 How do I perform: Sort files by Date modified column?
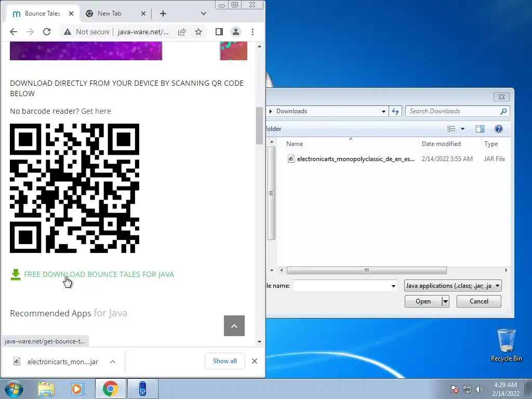(449, 144)
